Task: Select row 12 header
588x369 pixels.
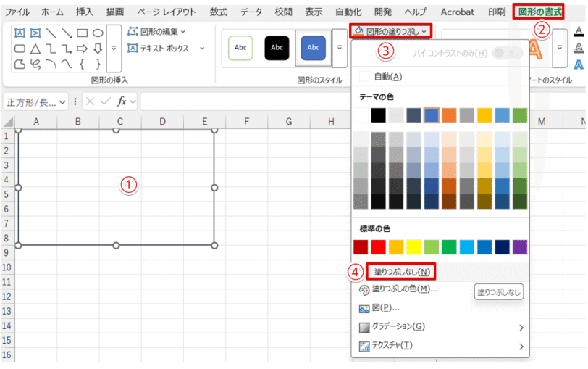Action: (7, 297)
